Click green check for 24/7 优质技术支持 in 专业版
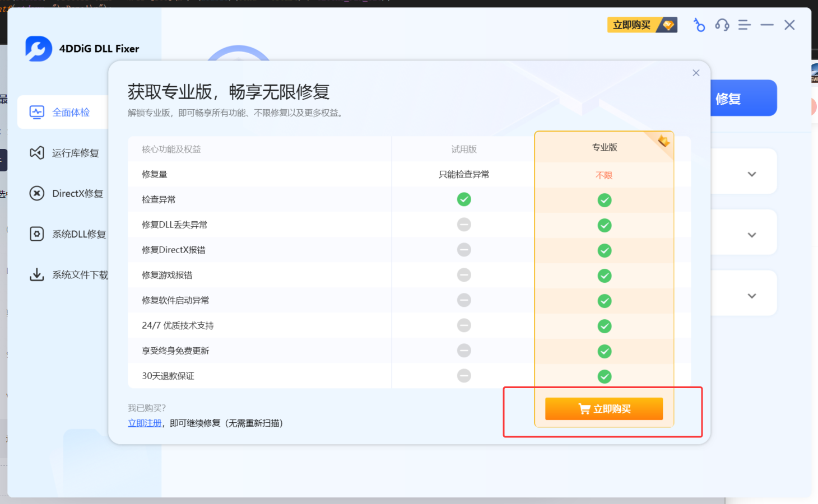The width and height of the screenshot is (818, 504). tap(605, 326)
